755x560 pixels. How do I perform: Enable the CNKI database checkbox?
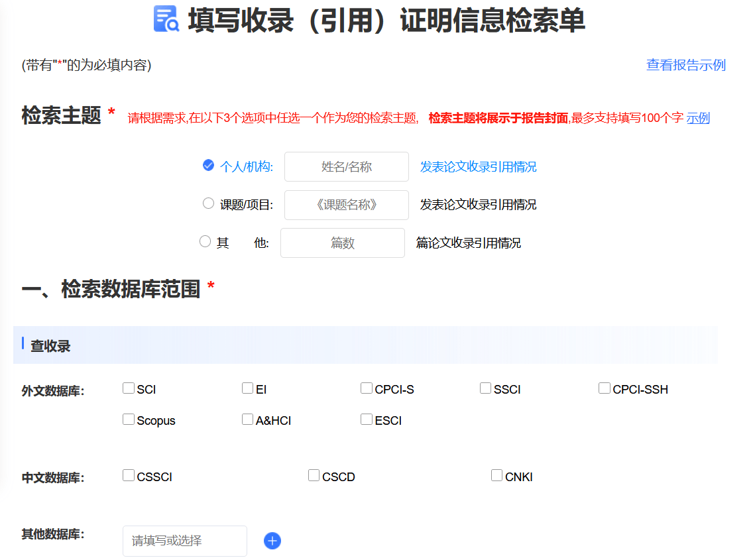[496, 475]
